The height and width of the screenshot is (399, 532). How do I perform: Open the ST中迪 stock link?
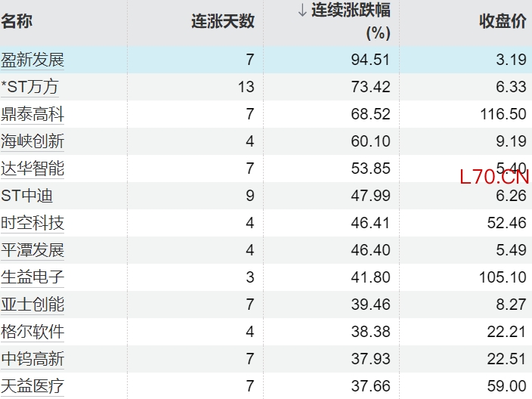(27, 196)
